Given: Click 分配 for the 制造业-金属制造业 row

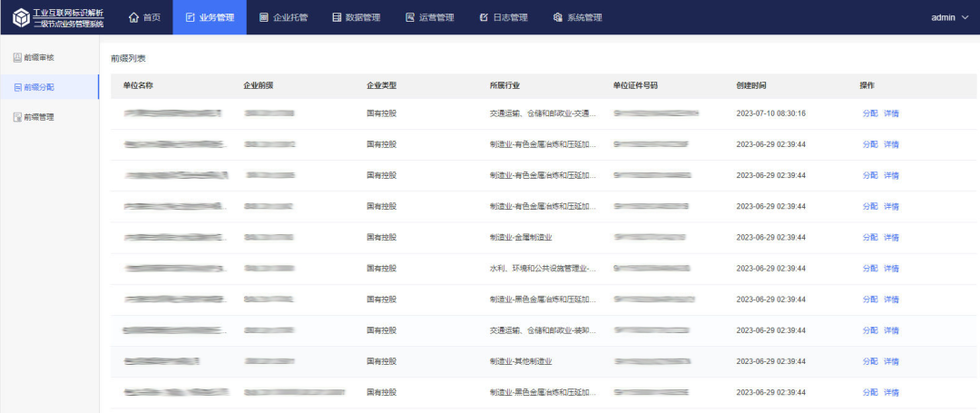Looking at the screenshot, I should pos(870,238).
